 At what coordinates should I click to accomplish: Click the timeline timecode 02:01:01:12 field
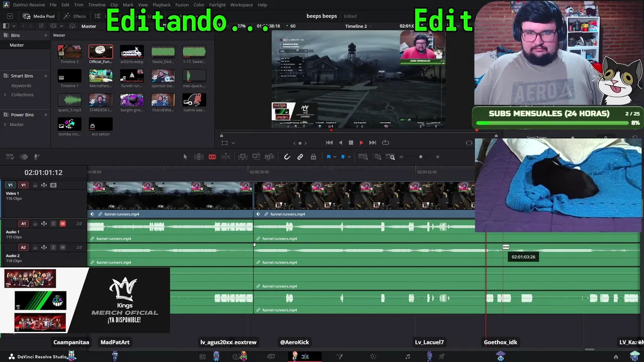[43, 172]
